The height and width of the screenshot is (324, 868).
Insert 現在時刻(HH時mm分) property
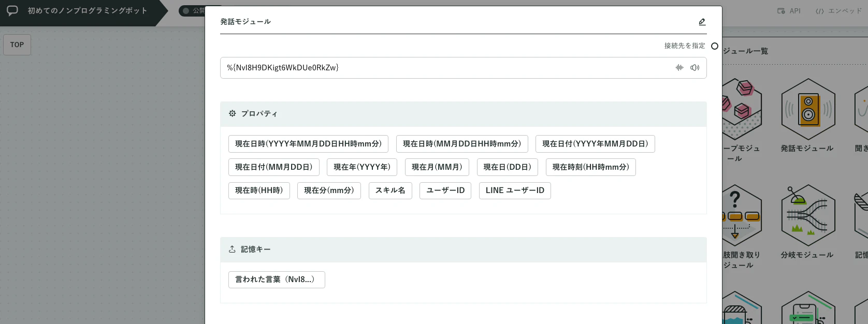[591, 167]
